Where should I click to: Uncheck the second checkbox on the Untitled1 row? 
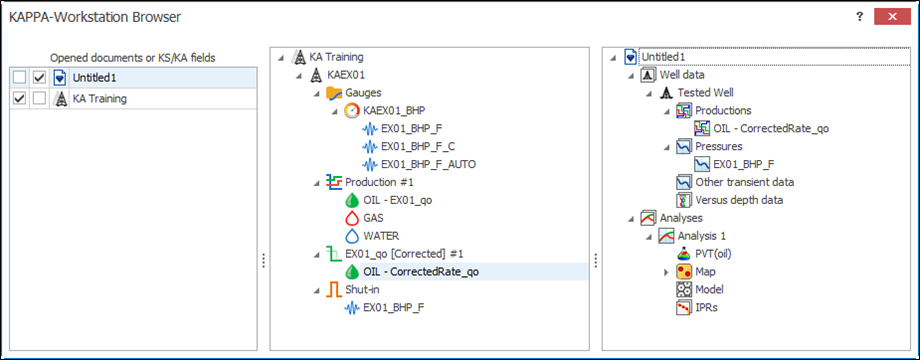tap(39, 77)
